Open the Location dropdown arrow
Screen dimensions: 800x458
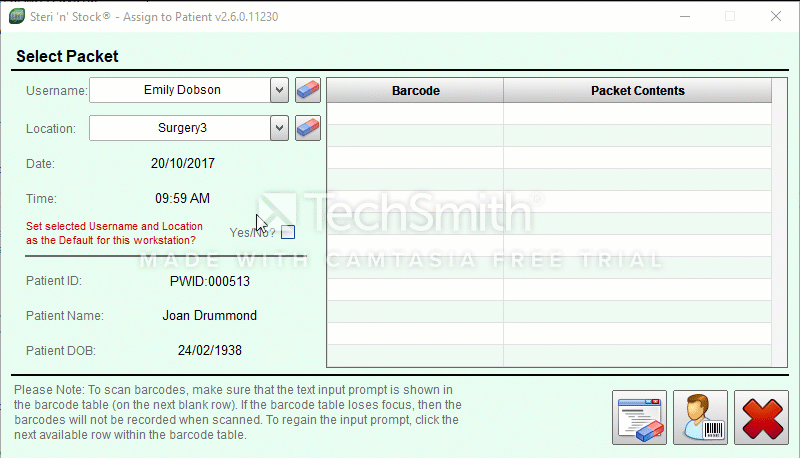pyautogui.click(x=279, y=128)
